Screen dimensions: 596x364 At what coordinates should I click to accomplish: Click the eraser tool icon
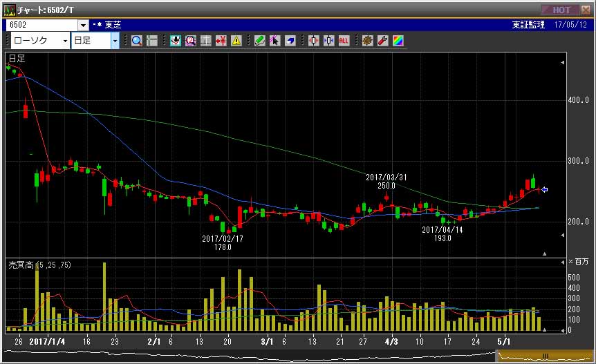(290, 41)
